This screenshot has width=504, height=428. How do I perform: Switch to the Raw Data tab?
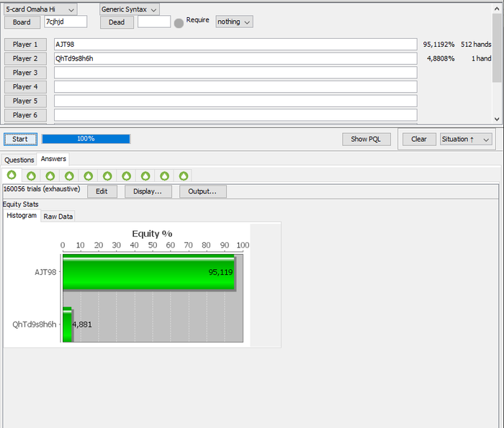coord(58,217)
